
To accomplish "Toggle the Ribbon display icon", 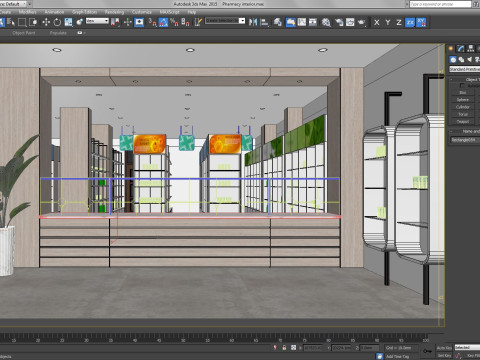I will click(x=291, y=22).
